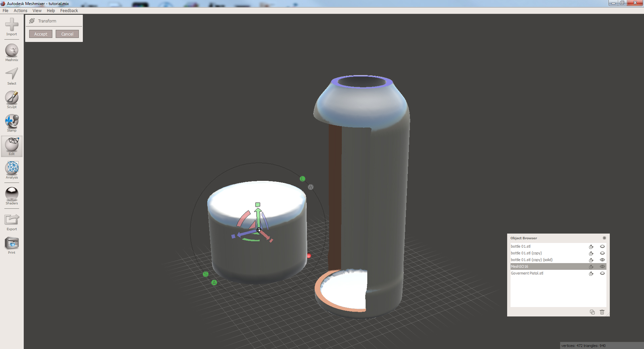Toggle snapping target for bottle 01.stl (copy) (solid)
This screenshot has width=644, height=349.
[x=591, y=260]
